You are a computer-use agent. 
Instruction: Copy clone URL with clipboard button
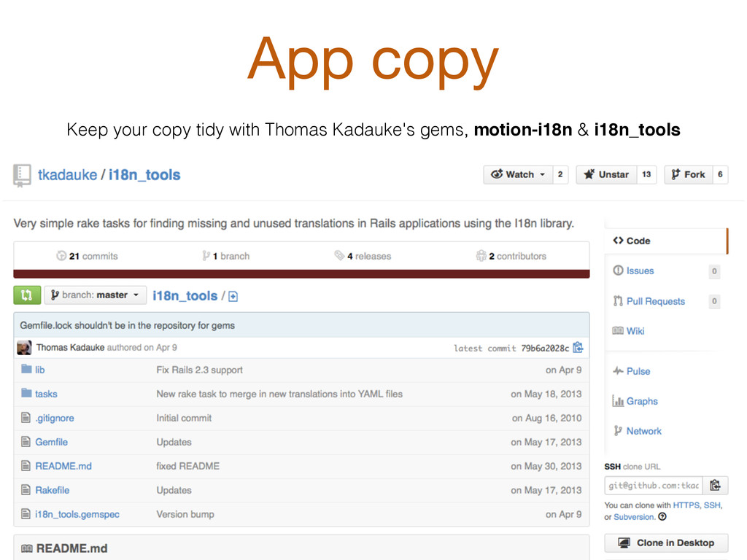pyautogui.click(x=715, y=485)
